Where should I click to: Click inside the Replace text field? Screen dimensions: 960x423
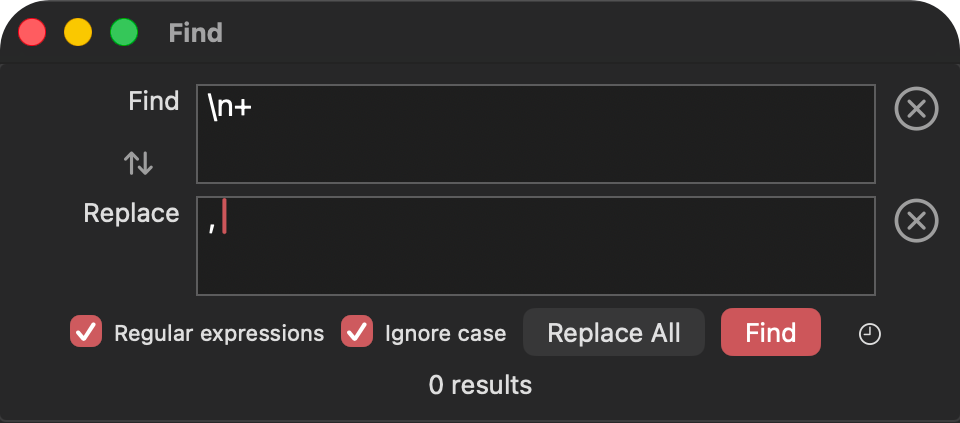pos(535,246)
